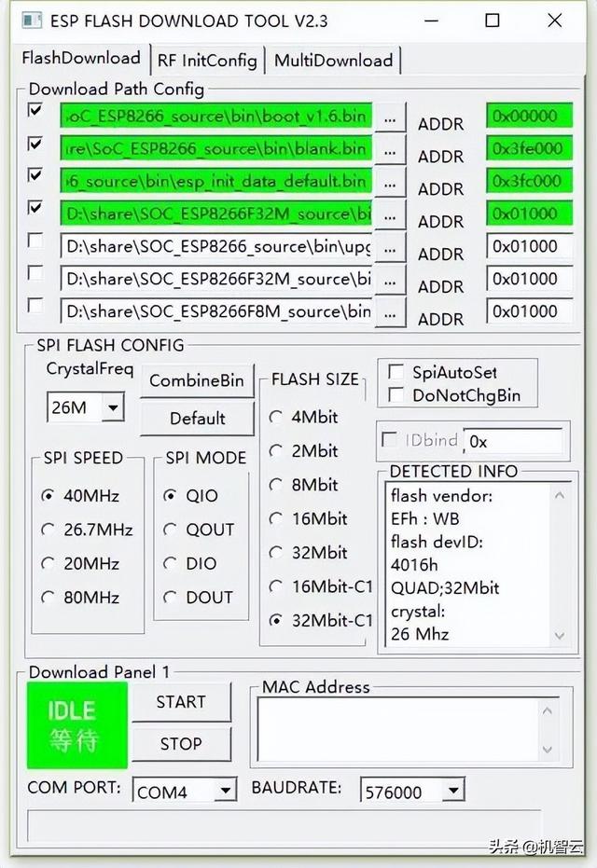Click the IDbind 0x input field
Image resolution: width=597 pixels, height=868 pixels.
[513, 441]
